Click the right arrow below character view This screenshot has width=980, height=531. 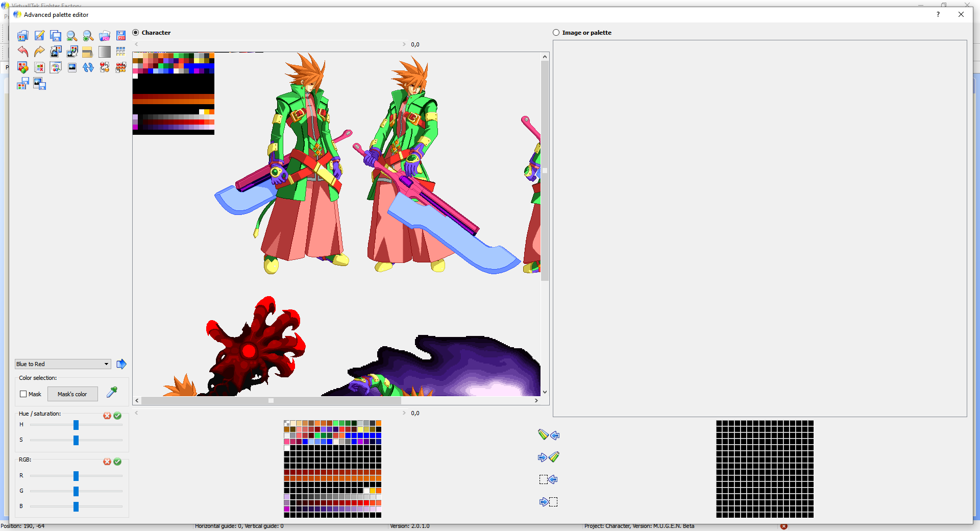click(x=404, y=413)
